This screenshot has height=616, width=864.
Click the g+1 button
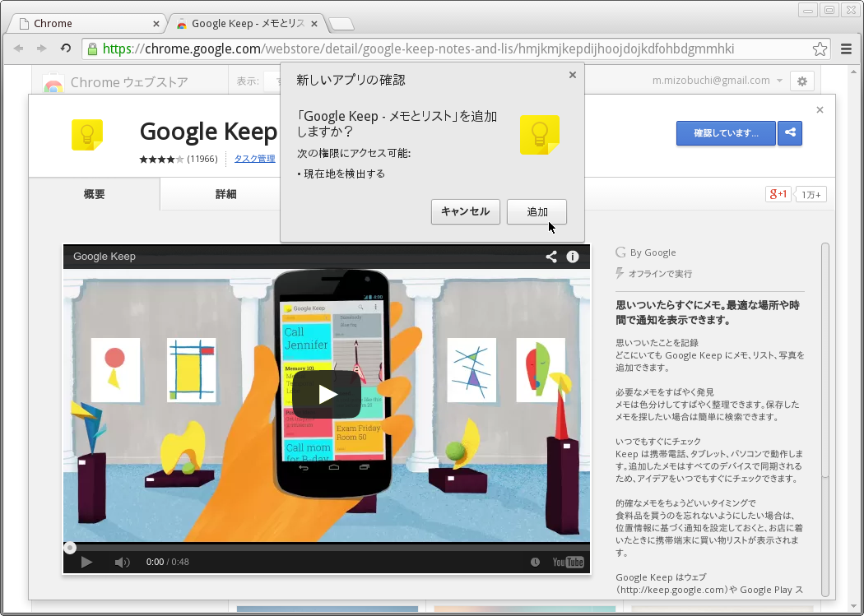coord(778,194)
